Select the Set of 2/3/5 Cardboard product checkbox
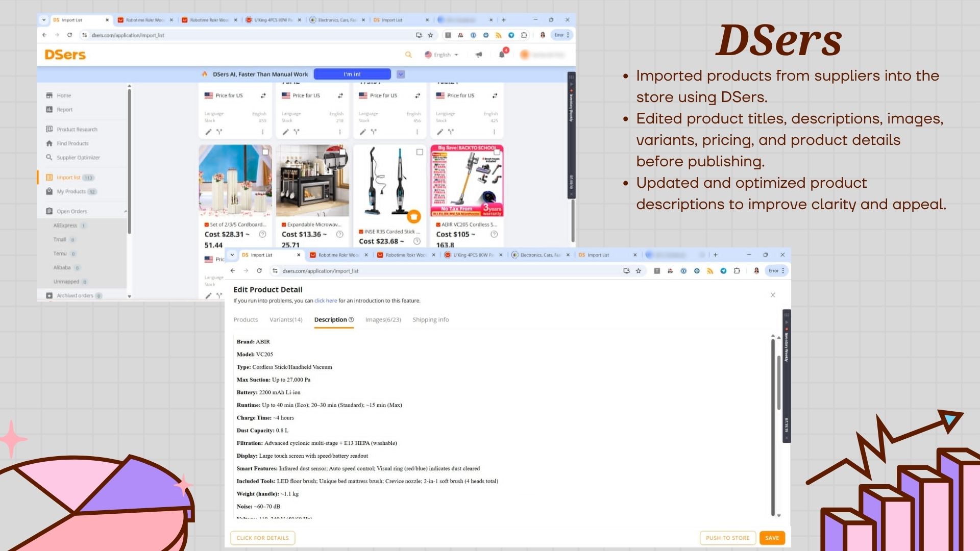The image size is (980, 551). pos(265,152)
